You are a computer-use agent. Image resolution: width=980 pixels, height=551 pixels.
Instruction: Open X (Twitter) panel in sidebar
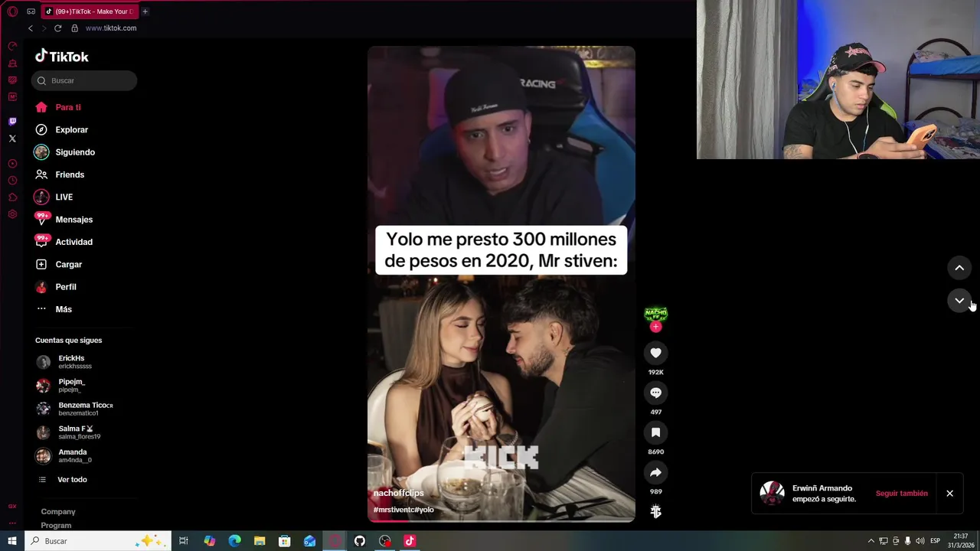[x=12, y=139]
